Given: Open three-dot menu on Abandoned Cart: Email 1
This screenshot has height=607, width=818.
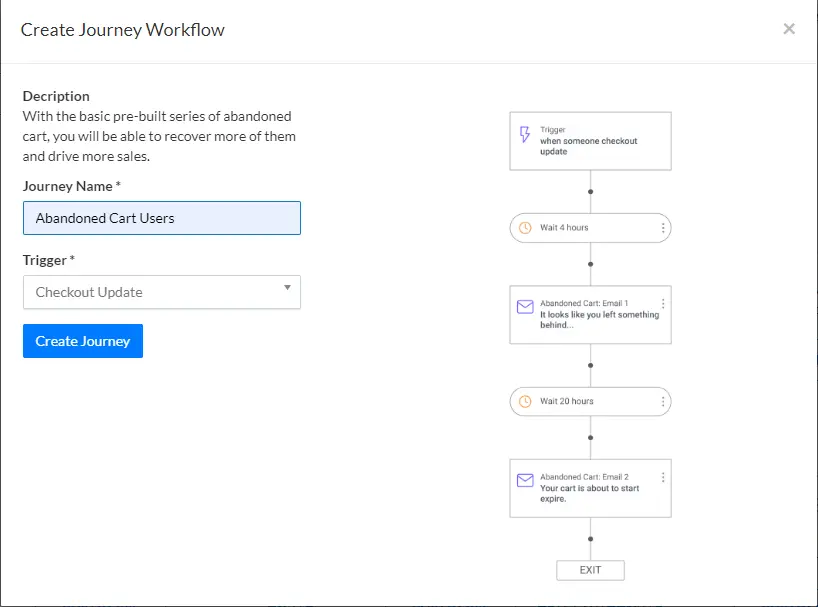Looking at the screenshot, I should coord(663,303).
